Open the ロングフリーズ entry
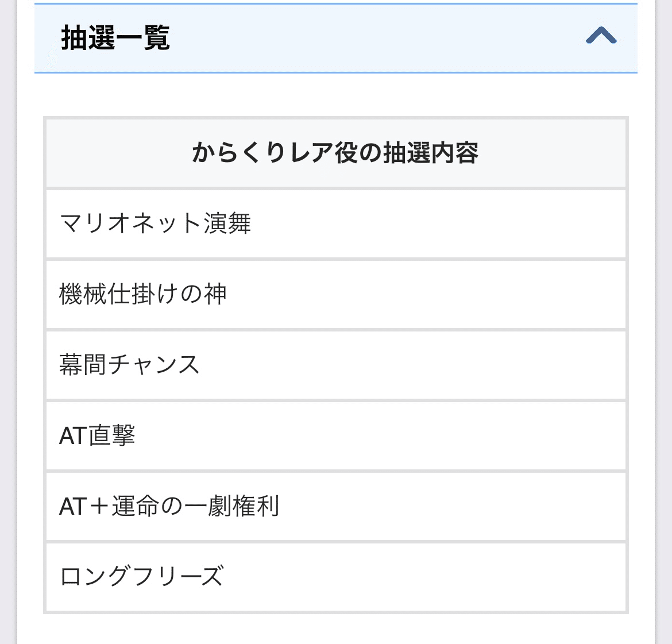 click(336, 577)
